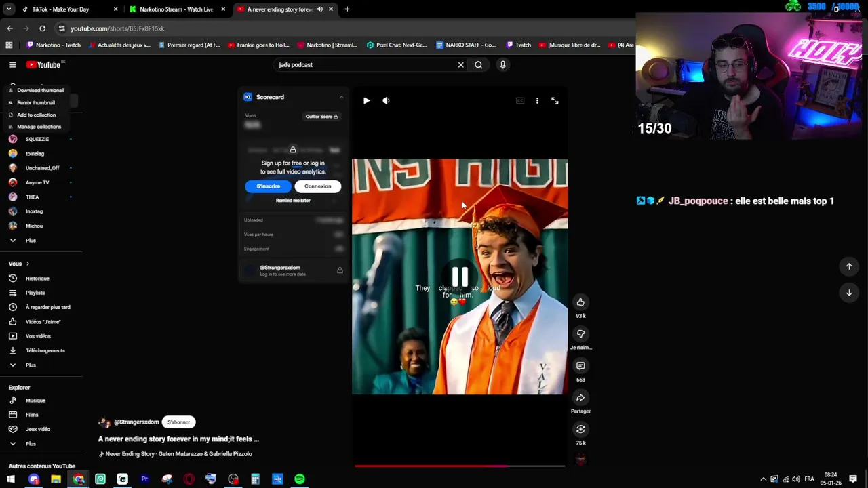
Task: Like the short with thumbs up
Action: [x=580, y=302]
